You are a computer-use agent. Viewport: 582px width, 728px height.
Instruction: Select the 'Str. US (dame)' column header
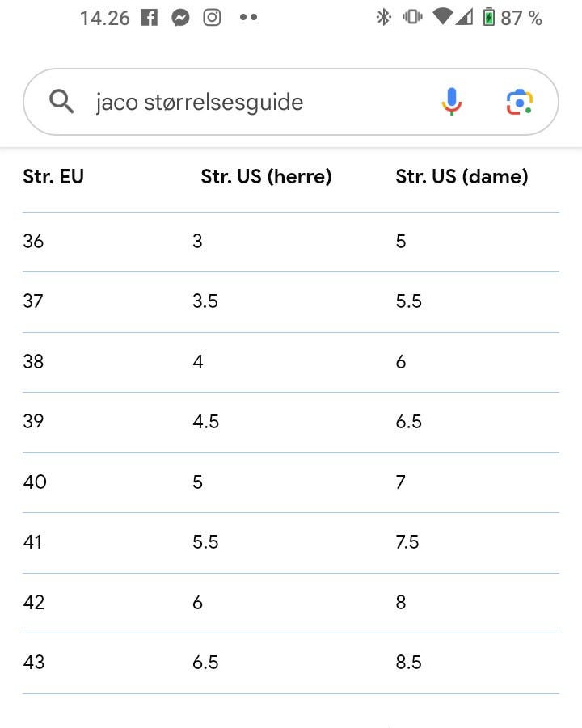462,176
